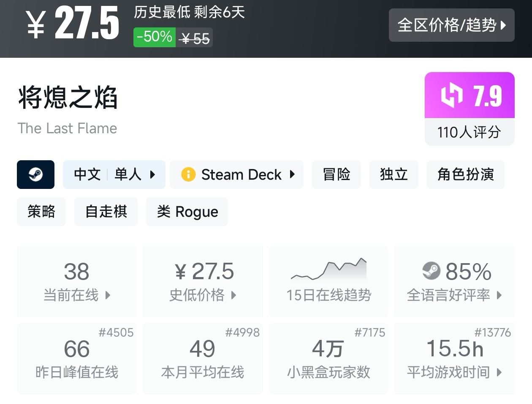Open 全区价格/趋势 regional price trends
Viewport: 532px width, 404px height.
(451, 25)
